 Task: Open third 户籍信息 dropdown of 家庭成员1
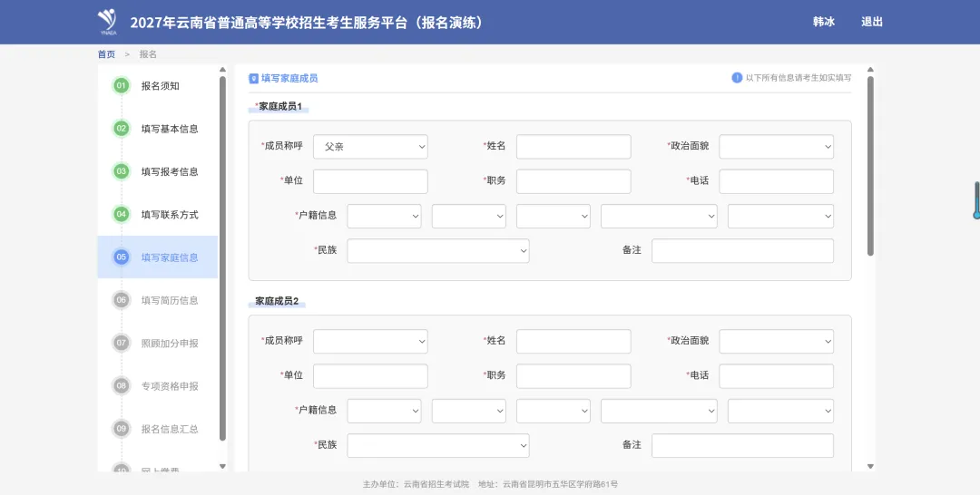point(554,216)
